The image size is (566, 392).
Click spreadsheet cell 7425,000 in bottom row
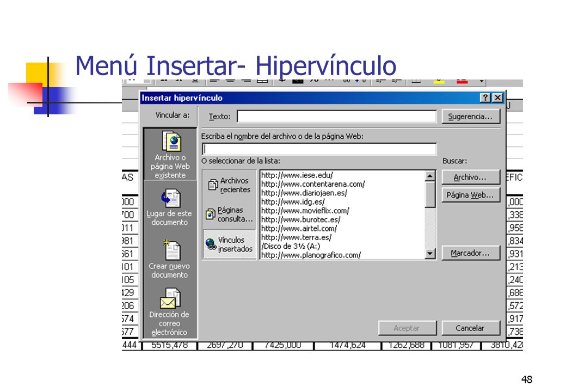283,345
